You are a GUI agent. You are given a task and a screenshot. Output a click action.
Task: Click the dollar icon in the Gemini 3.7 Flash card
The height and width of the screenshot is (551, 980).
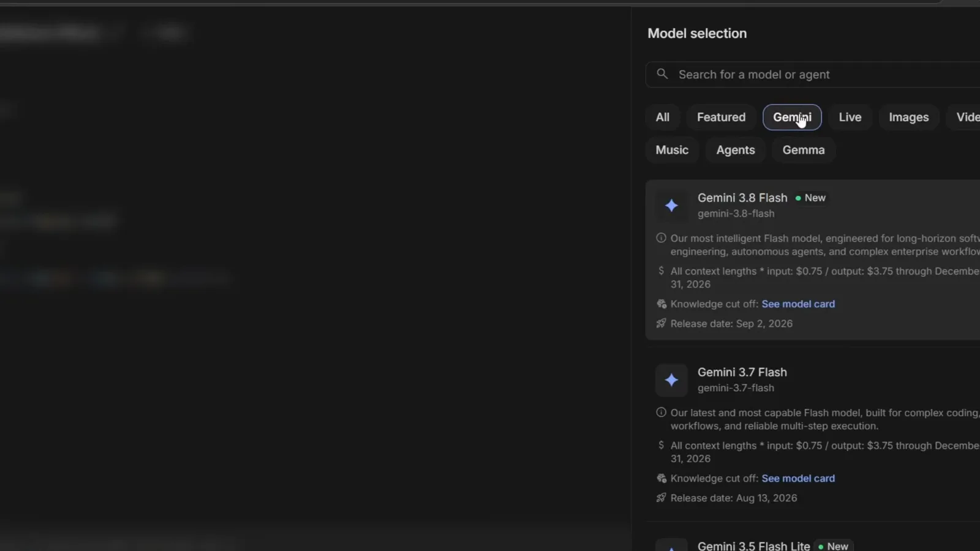click(x=661, y=445)
